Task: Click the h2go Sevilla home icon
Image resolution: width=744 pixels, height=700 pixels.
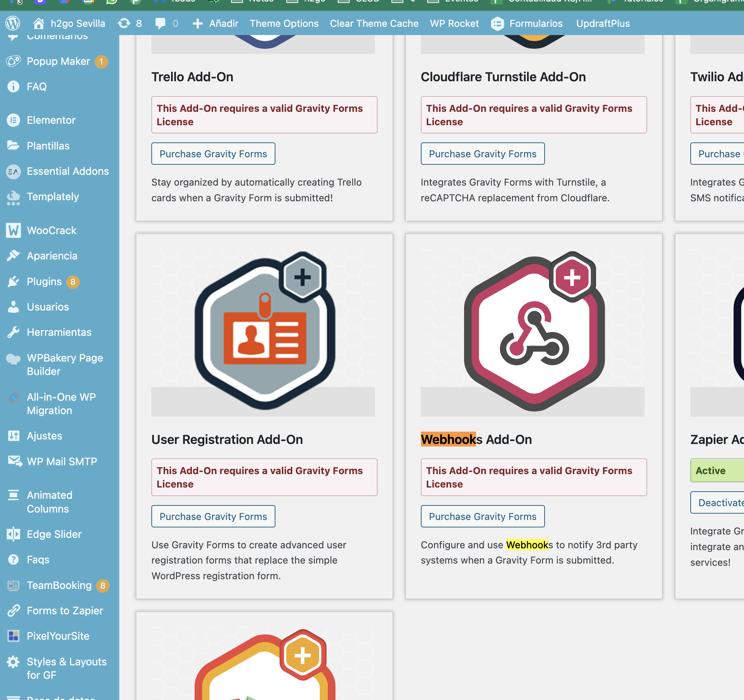Action: pos(38,23)
